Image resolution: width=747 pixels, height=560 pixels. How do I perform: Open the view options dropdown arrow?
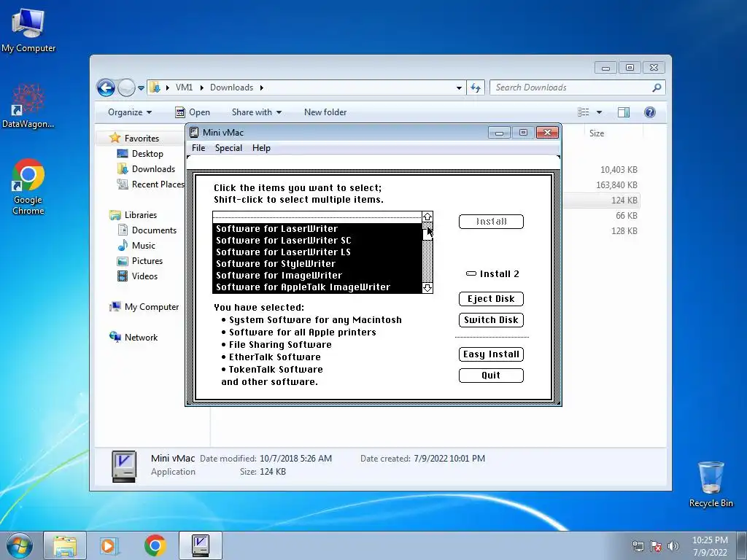coord(600,112)
